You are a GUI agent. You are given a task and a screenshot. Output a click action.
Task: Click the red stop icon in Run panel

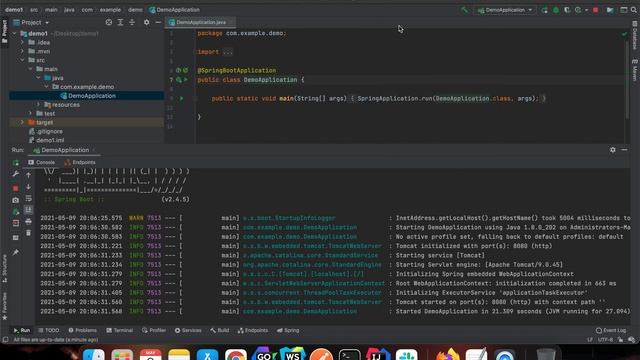tap(16, 188)
